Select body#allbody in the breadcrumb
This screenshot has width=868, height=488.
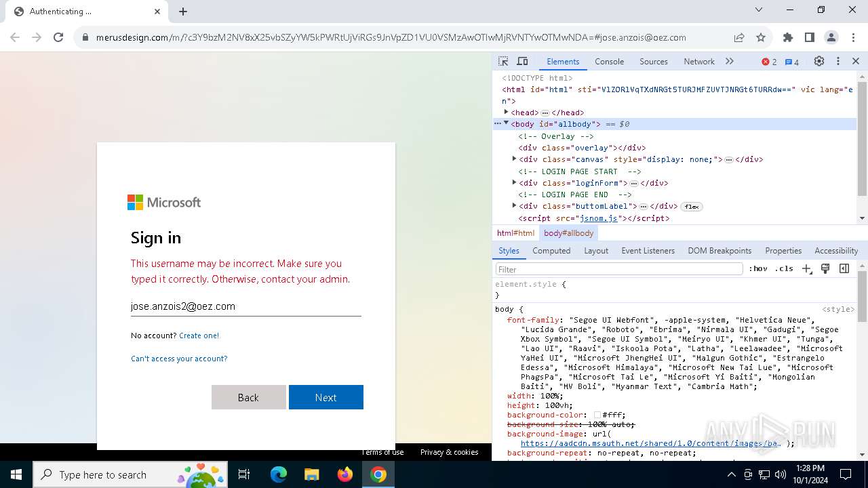[x=568, y=233]
